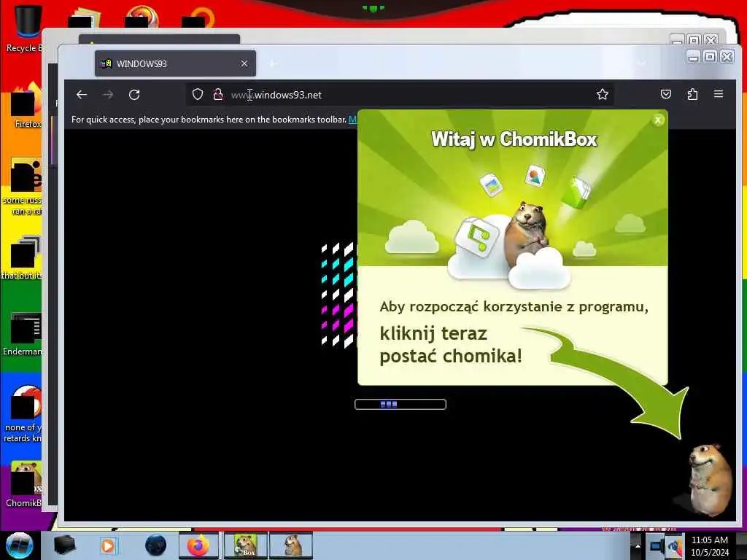Click the hamster character at bottom right

(709, 479)
